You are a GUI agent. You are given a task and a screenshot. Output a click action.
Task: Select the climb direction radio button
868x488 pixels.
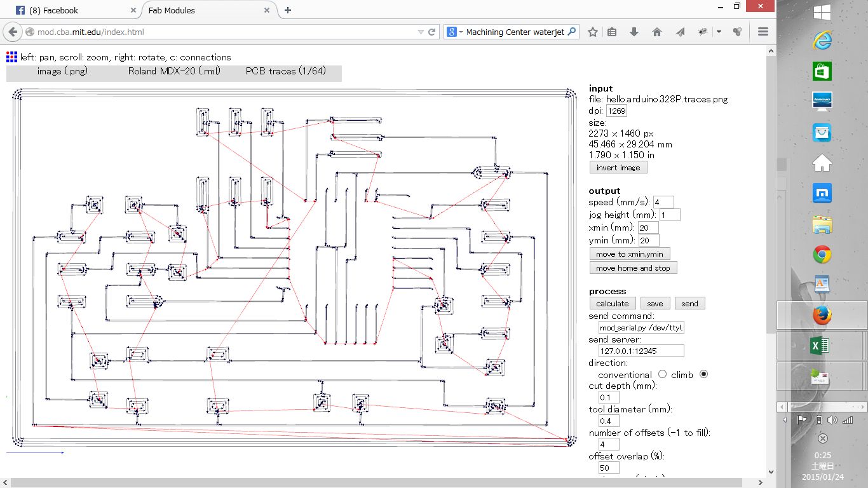pos(703,374)
